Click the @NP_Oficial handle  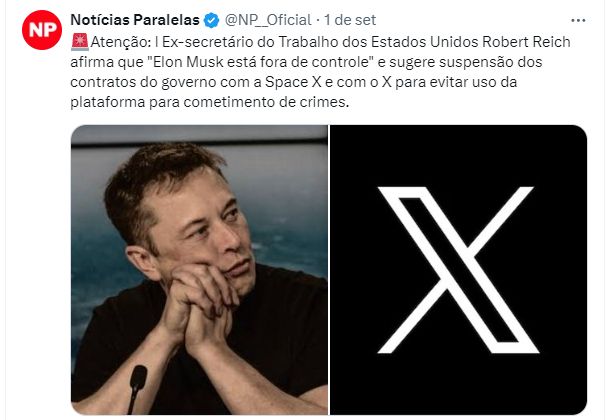tap(268, 20)
